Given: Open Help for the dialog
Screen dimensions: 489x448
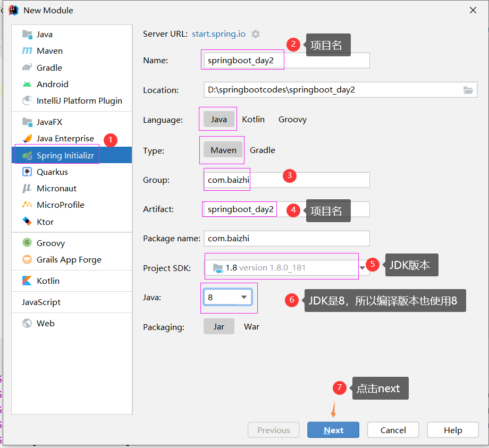Looking at the screenshot, I should point(453,430).
